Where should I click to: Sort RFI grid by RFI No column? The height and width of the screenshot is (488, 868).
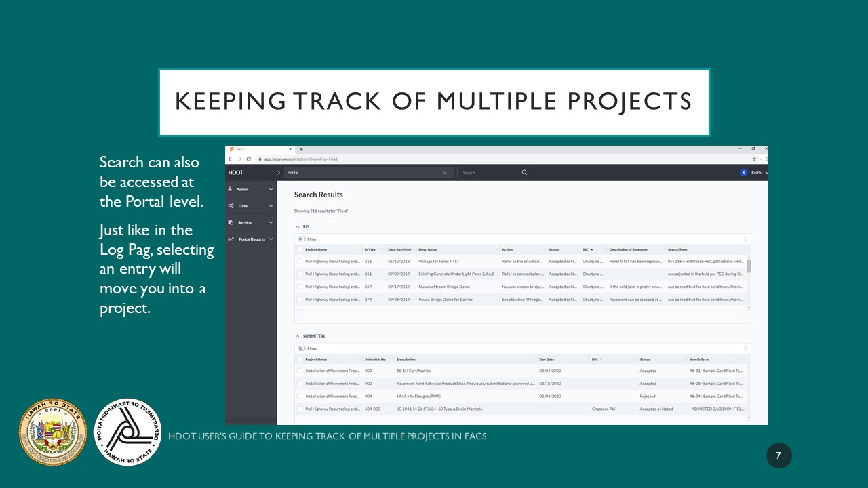coord(370,249)
